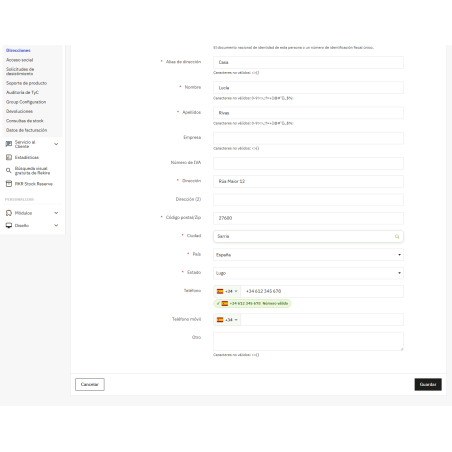Click the visual search magnifier icon
The width and height of the screenshot is (452, 452).
(9, 171)
